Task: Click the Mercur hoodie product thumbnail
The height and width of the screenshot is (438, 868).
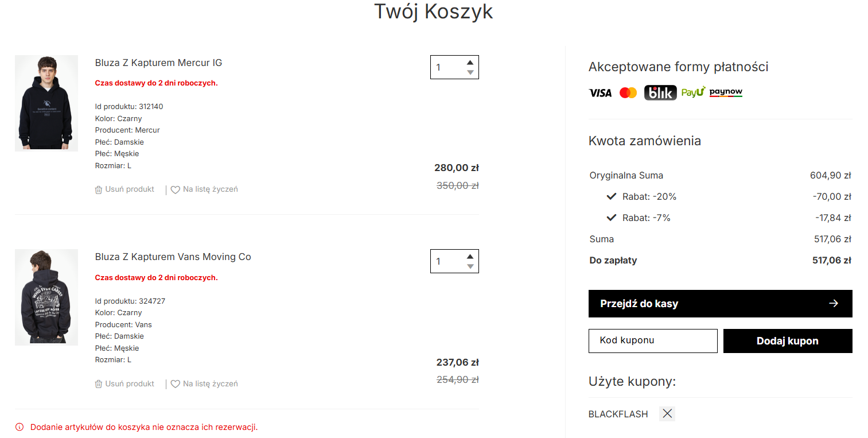Action: point(46,103)
